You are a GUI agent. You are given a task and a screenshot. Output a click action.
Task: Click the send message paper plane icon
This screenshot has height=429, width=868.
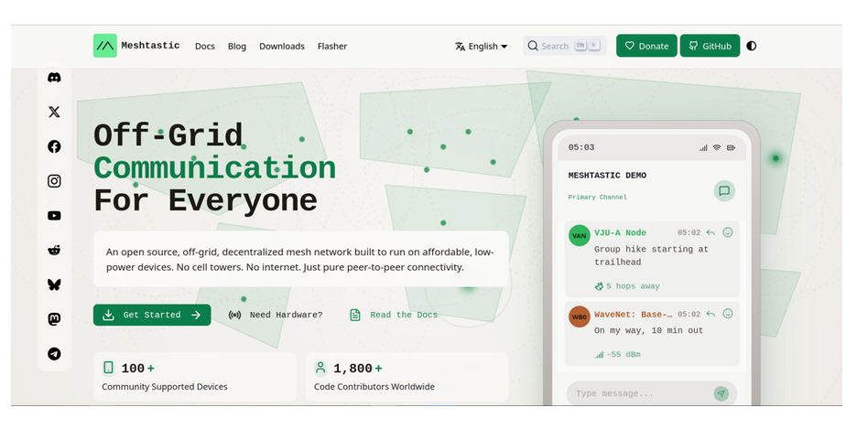click(x=721, y=393)
